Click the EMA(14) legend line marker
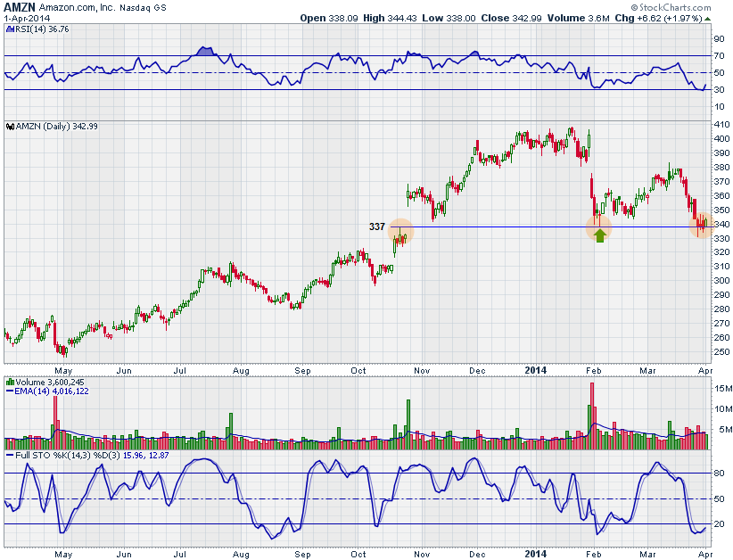Screen dimensions: 733x560 click(x=9, y=391)
